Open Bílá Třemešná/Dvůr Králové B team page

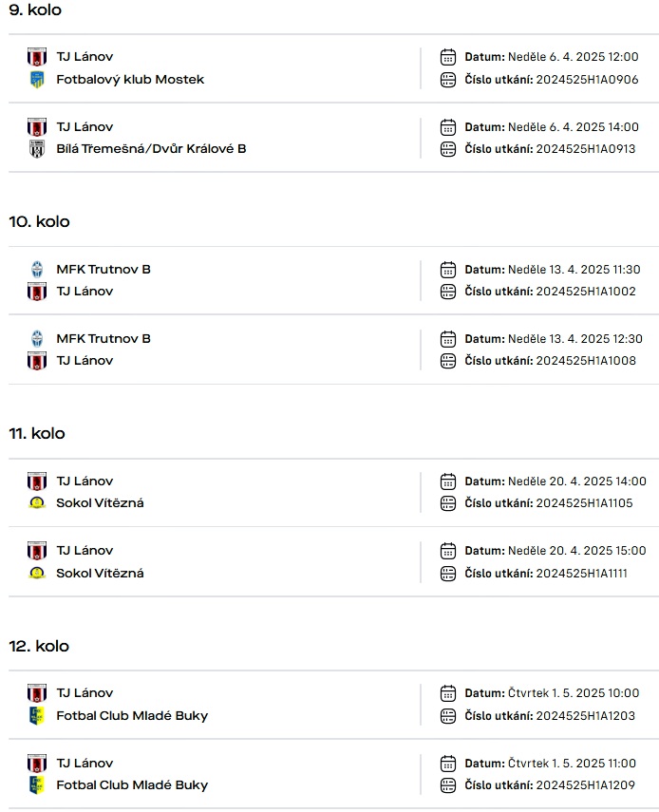151,148
